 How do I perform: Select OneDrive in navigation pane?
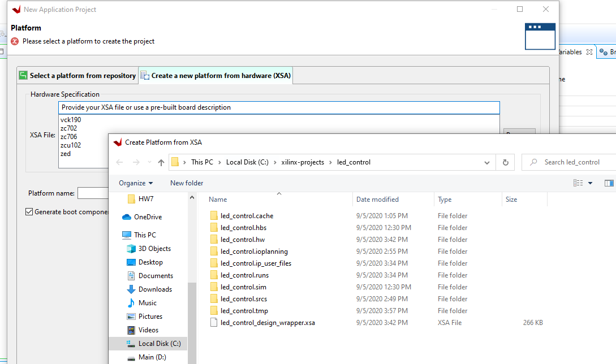coord(148,216)
